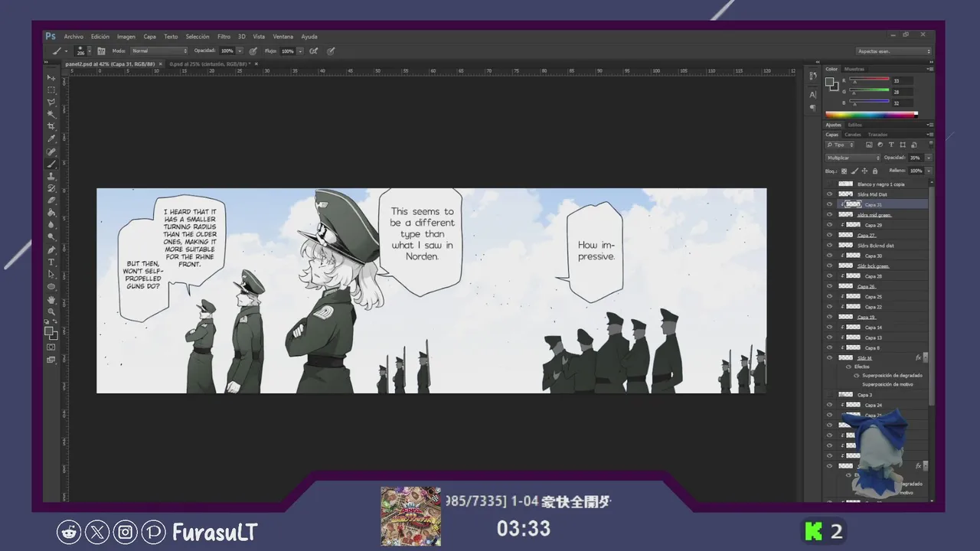The height and width of the screenshot is (551, 980).
Task: Open the layer filter Tipo dropdown
Action: pos(840,145)
